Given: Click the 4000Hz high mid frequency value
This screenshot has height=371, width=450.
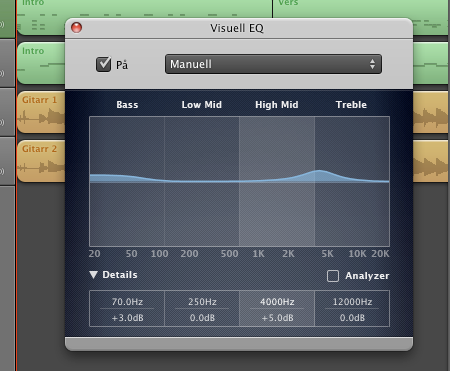Looking at the screenshot, I should tap(277, 302).
